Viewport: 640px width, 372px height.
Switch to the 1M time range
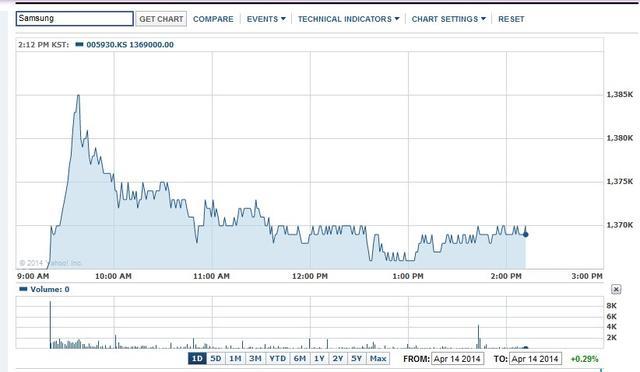235,359
